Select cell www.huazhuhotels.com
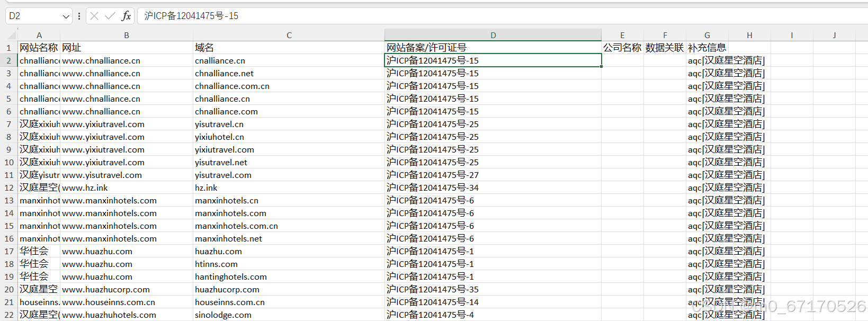Image resolution: width=868 pixels, height=321 pixels. 127,315
